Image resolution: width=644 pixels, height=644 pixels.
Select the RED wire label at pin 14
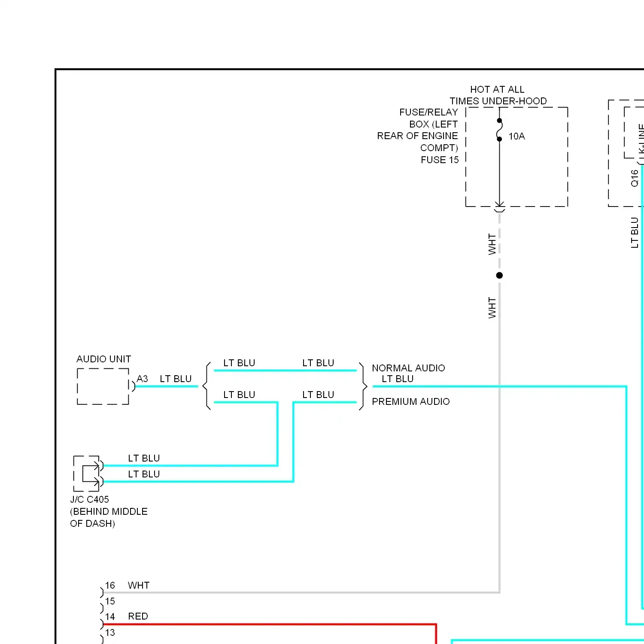138,617
